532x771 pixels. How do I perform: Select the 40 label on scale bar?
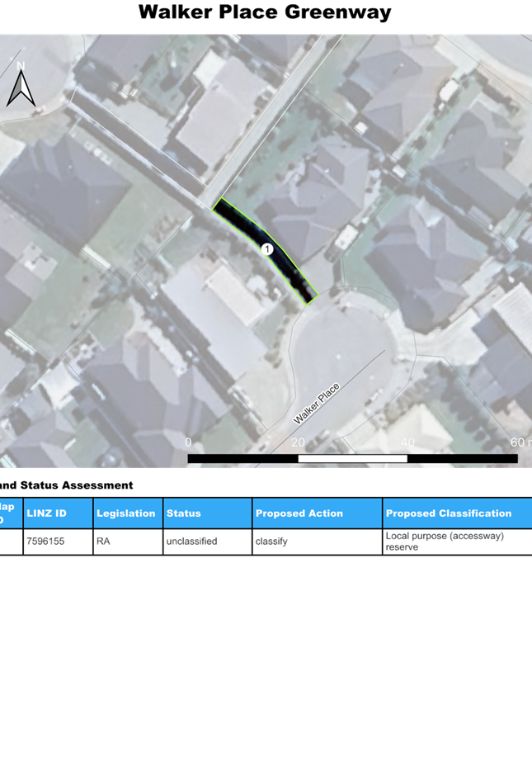click(407, 442)
